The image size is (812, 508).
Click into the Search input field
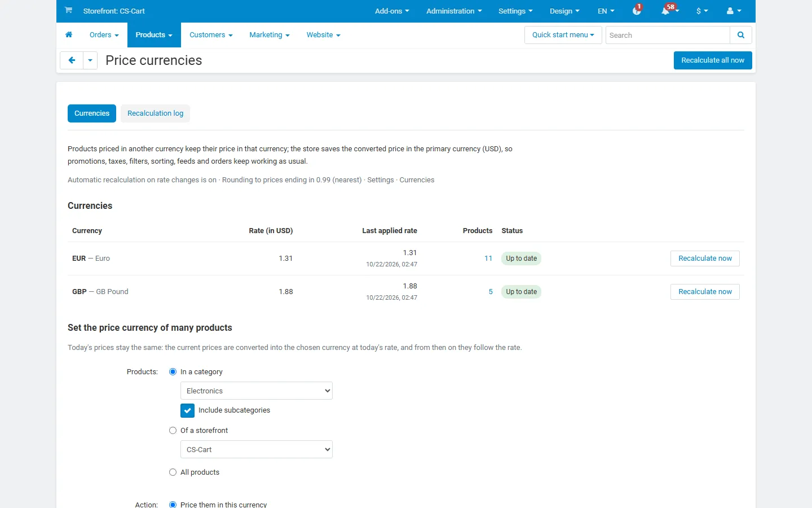[668, 35]
